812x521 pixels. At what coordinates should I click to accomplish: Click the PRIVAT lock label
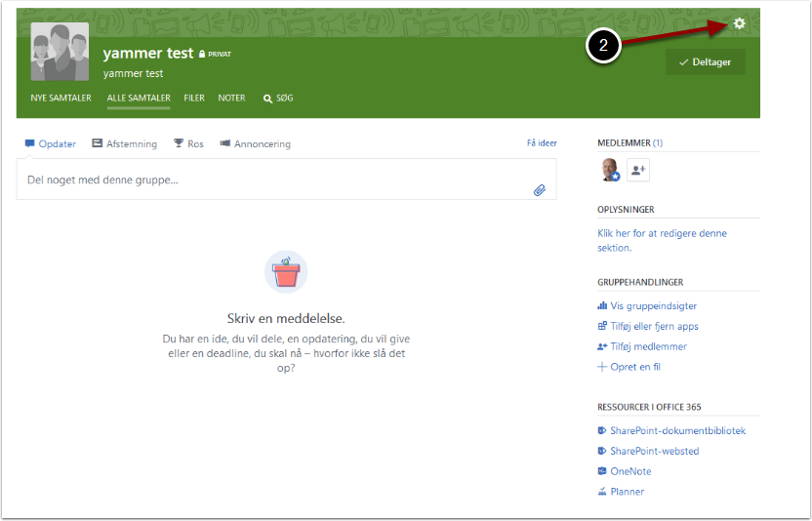(x=215, y=54)
